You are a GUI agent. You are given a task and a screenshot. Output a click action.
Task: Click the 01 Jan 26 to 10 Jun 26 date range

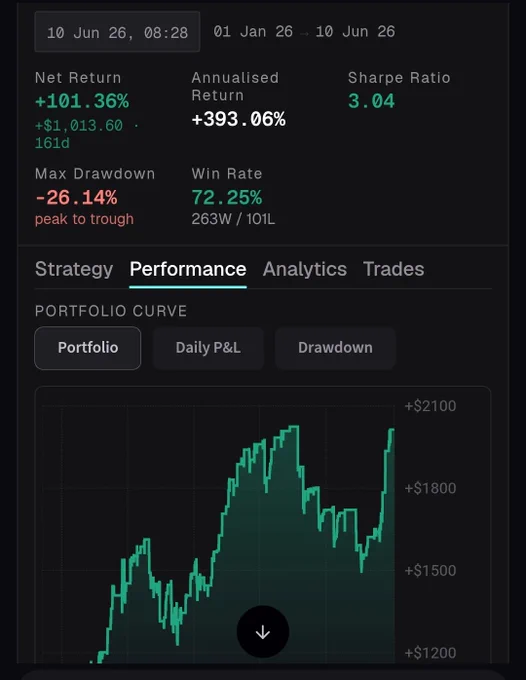click(x=304, y=31)
